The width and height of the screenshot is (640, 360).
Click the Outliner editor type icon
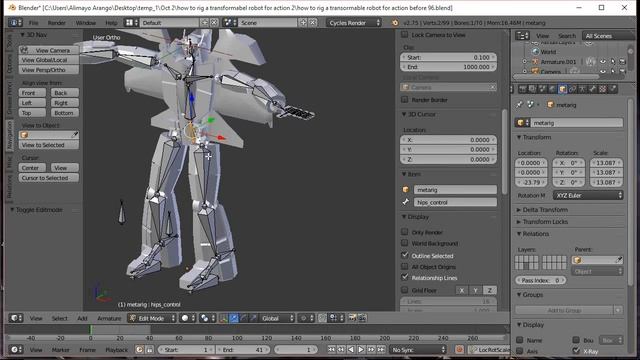click(522, 36)
